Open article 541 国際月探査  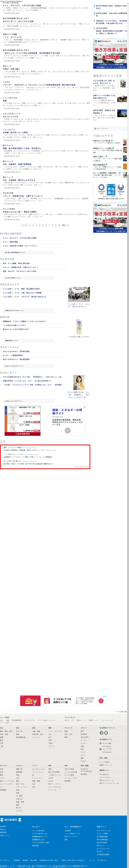point(10,242)
